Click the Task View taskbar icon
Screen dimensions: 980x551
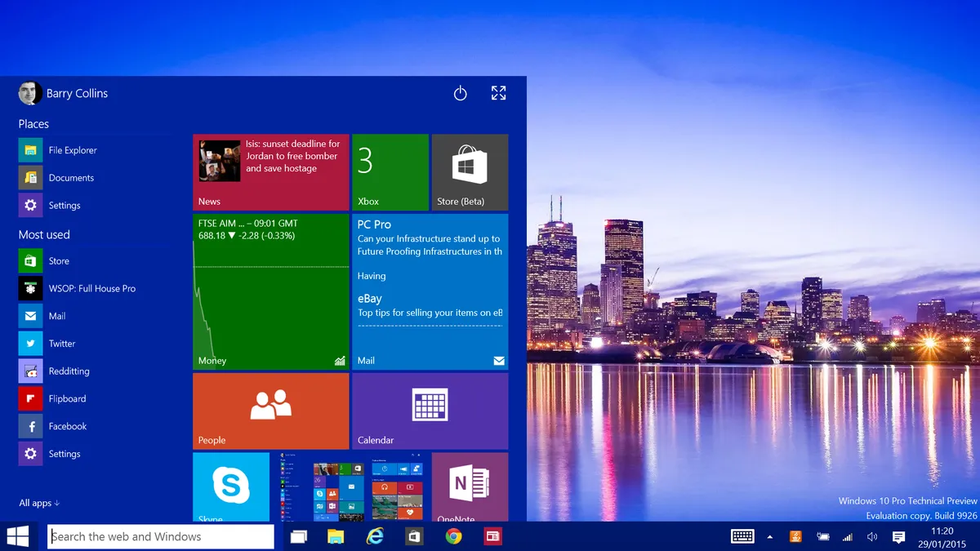[298, 536]
